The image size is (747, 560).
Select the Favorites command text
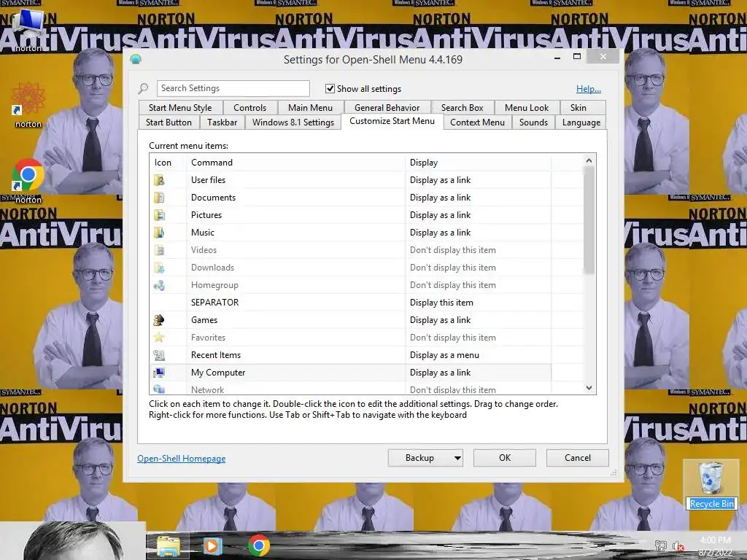(208, 338)
